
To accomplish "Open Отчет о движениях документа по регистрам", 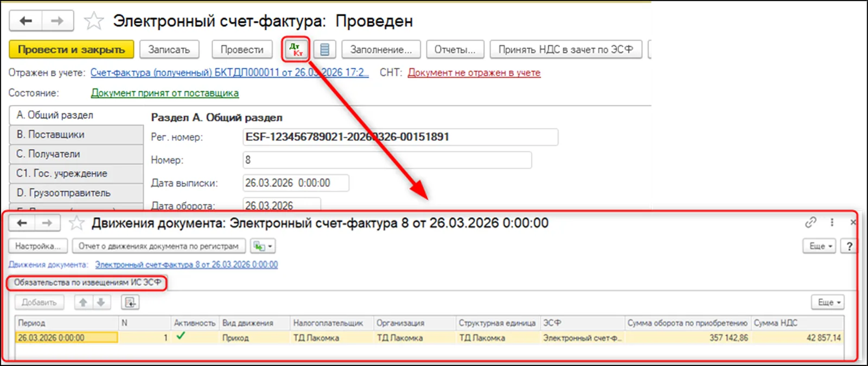I will click(158, 246).
